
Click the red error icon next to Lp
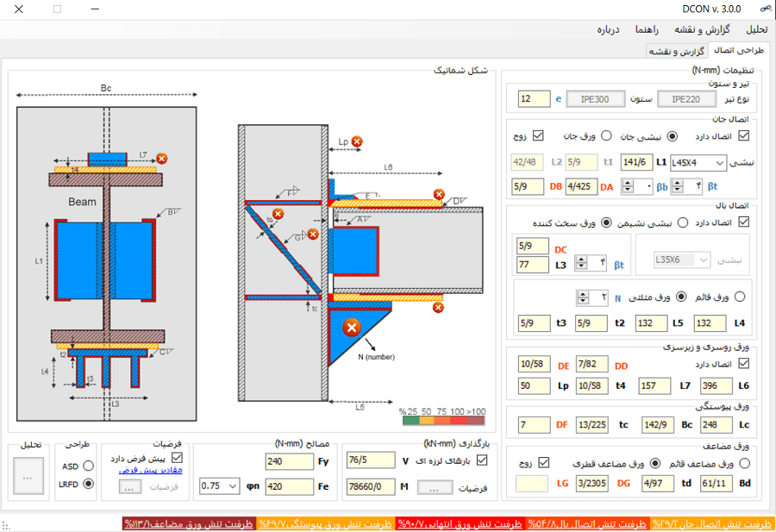pyautogui.click(x=357, y=141)
